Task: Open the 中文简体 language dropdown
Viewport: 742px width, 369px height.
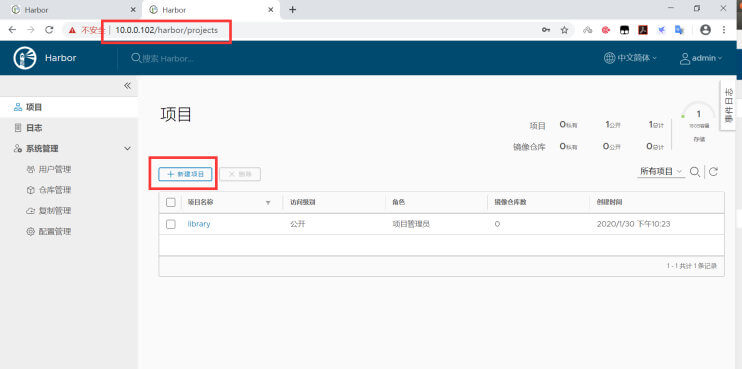Action: pyautogui.click(x=630, y=58)
